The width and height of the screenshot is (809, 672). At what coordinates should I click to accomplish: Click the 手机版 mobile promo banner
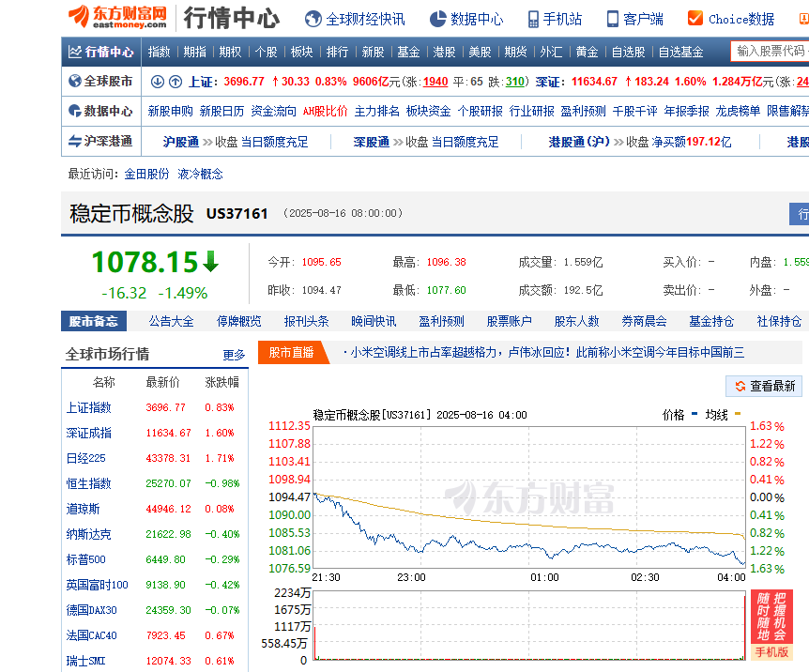(x=771, y=624)
